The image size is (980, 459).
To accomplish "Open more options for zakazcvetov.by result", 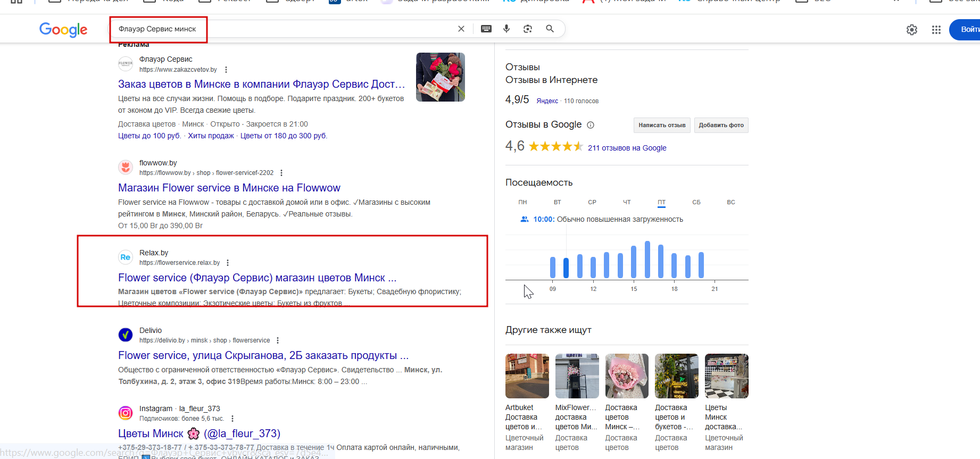I will (x=226, y=70).
